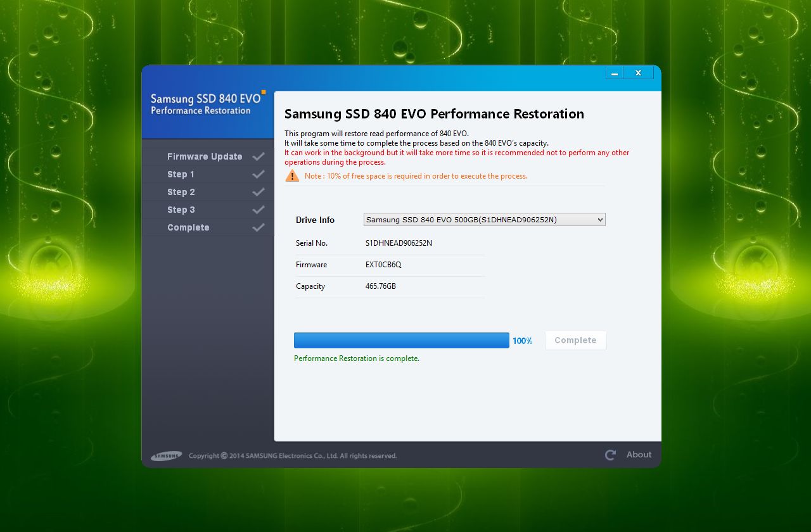Click the Samsung SSD 840 EVO sidebar logo
811x532 pixels.
208,104
